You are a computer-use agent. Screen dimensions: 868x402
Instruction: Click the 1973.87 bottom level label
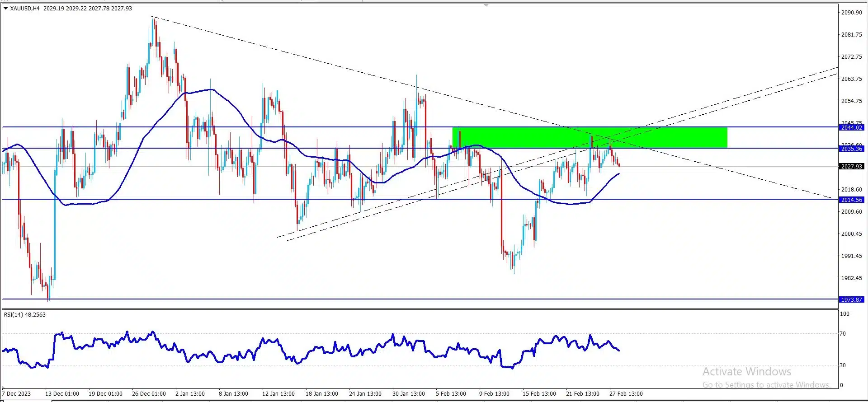(x=852, y=299)
